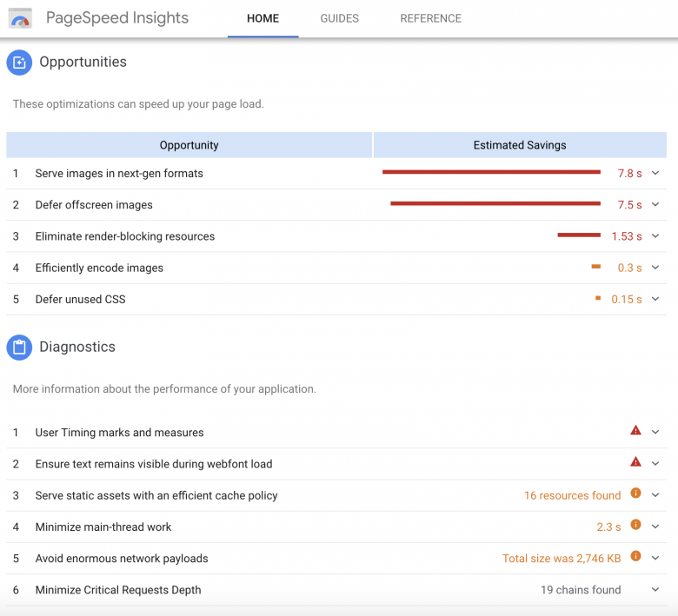Click the orange 0.15 s savings bar
The height and width of the screenshot is (616, 678).
click(x=598, y=298)
